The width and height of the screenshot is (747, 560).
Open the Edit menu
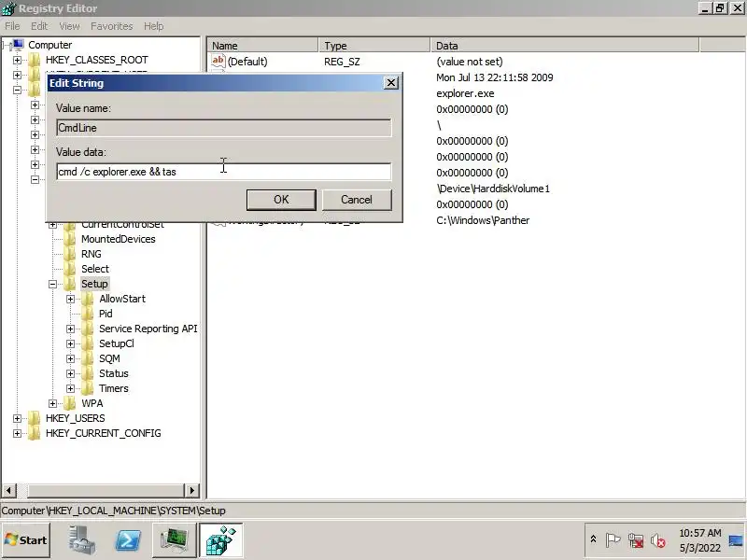pyautogui.click(x=39, y=26)
